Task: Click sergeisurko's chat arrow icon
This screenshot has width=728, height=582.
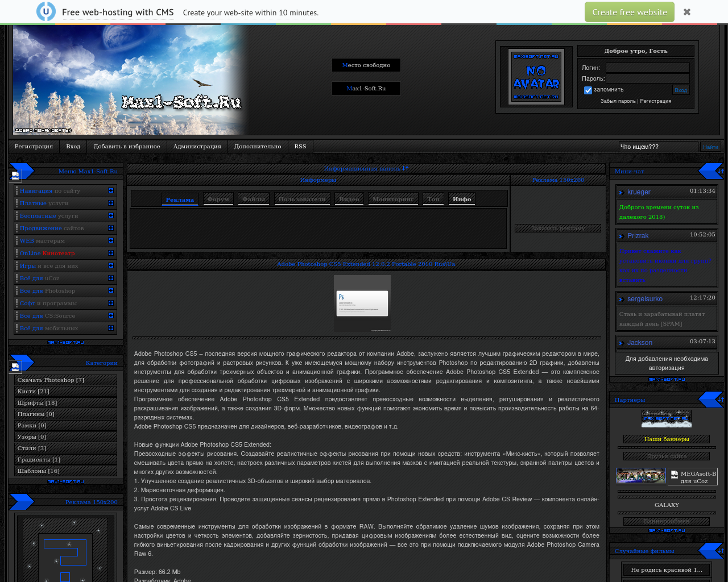Action: click(622, 300)
